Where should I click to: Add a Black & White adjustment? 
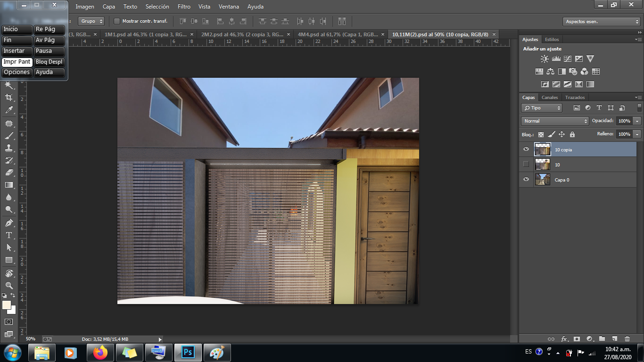tap(562, 72)
